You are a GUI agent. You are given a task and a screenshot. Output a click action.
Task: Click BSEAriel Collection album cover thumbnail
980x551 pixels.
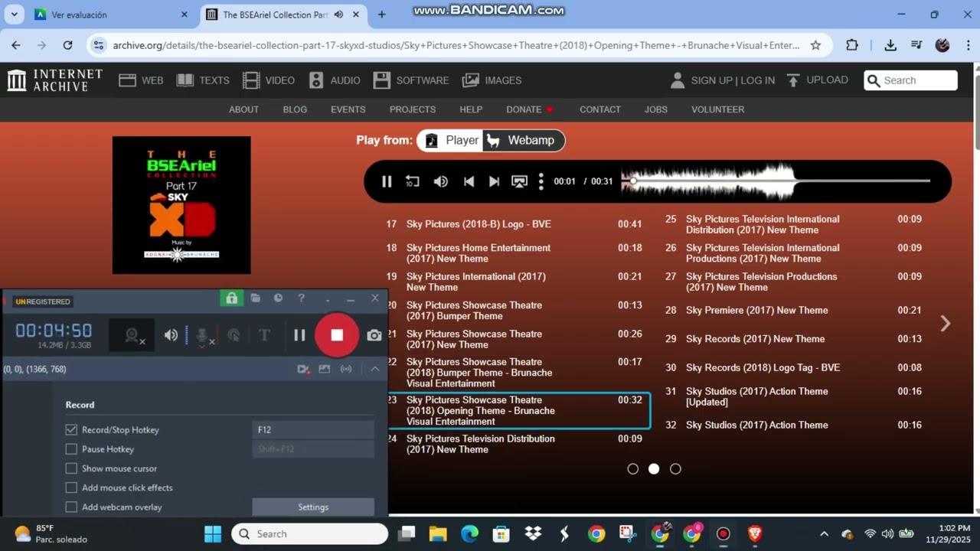181,205
